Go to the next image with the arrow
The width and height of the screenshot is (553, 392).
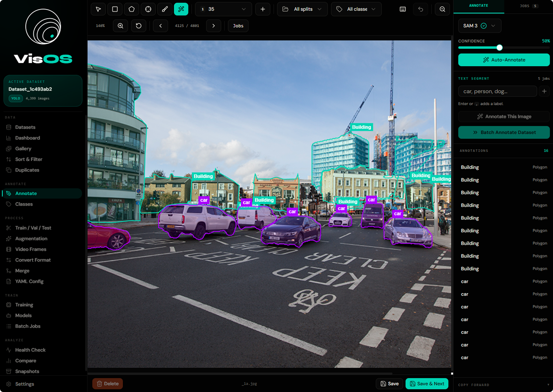coord(213,26)
